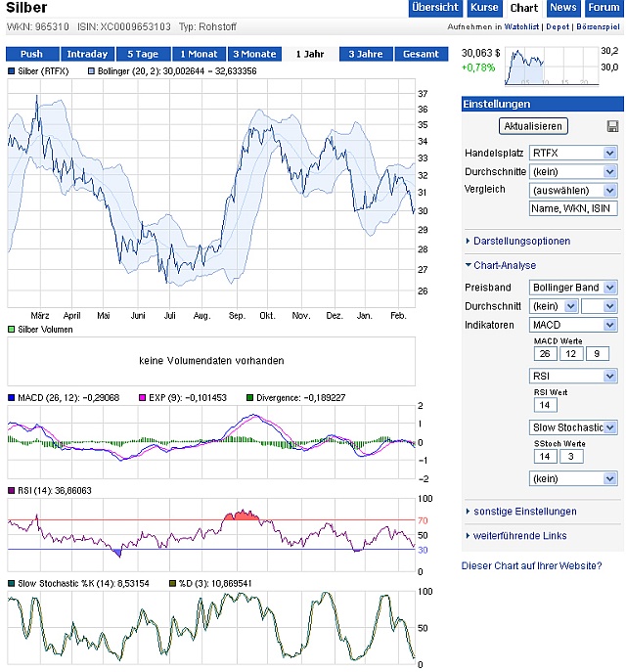The image size is (626, 672).
Task: Click the Watchlist link
Action: pos(520,28)
